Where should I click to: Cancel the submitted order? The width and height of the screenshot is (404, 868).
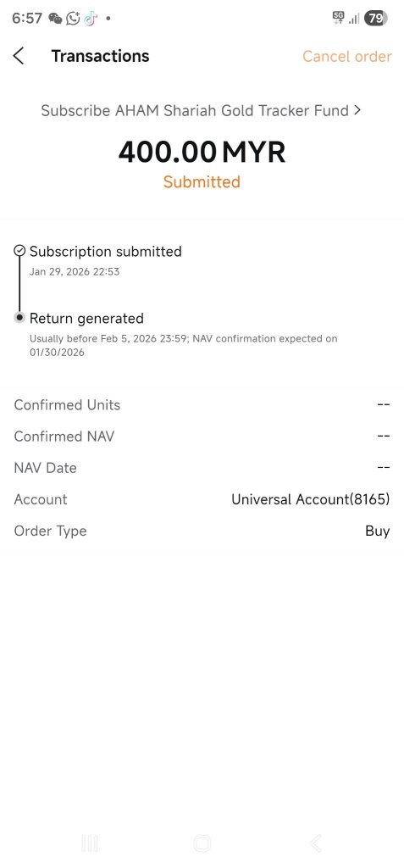[x=347, y=57]
